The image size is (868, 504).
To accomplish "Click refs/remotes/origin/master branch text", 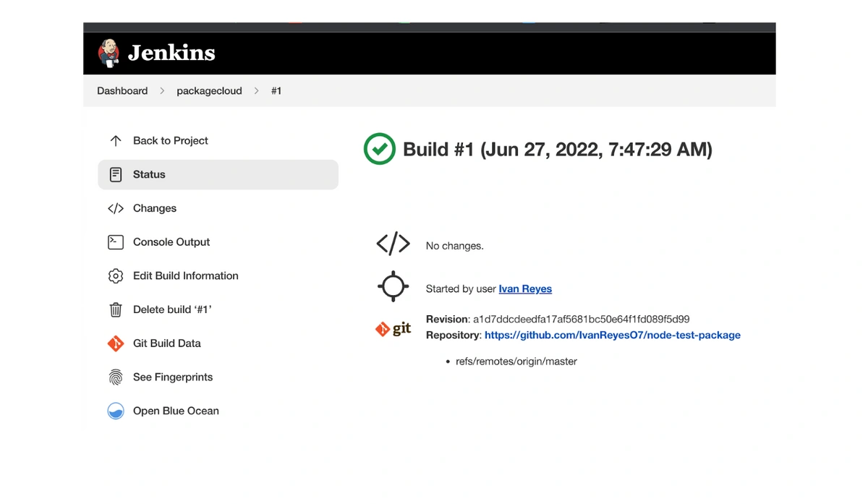I will (516, 361).
